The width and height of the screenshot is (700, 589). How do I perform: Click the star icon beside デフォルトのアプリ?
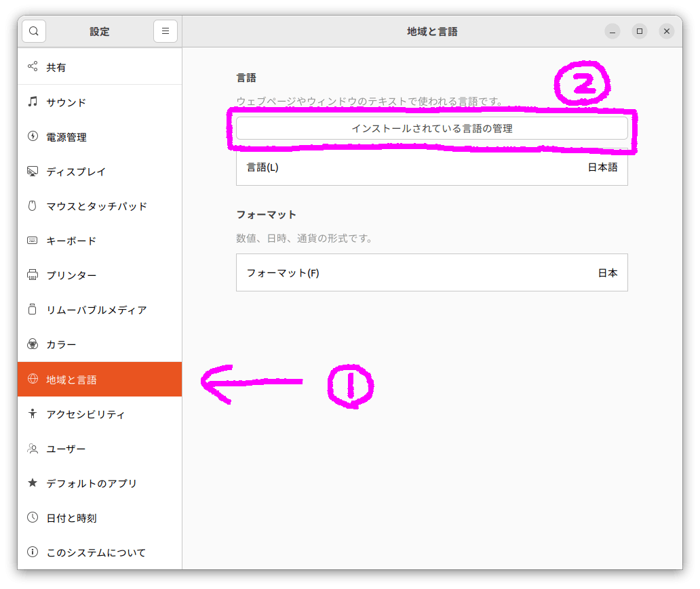(x=33, y=483)
